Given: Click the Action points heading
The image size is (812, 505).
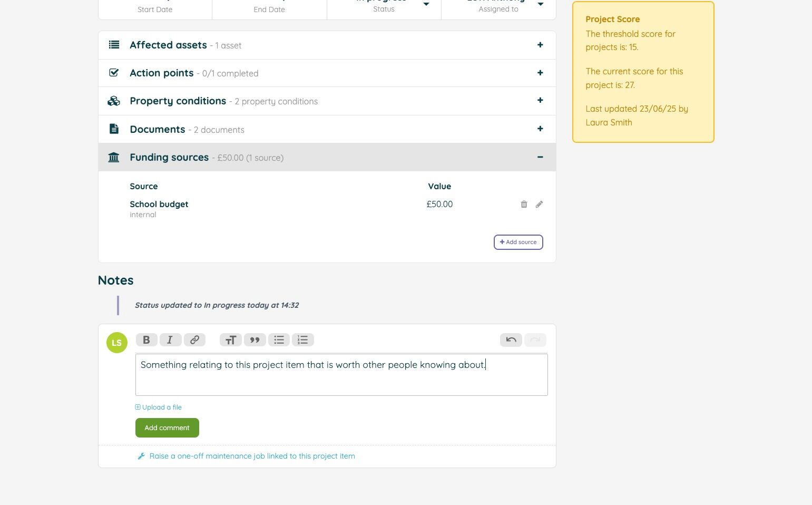Looking at the screenshot, I should pyautogui.click(x=162, y=73).
